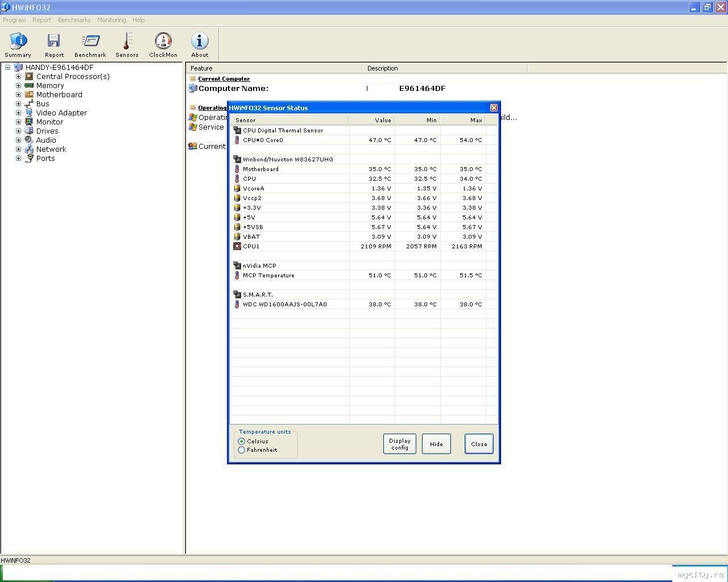This screenshot has width=728, height=582.
Task: Click the Max column header
Action: [x=462, y=120]
